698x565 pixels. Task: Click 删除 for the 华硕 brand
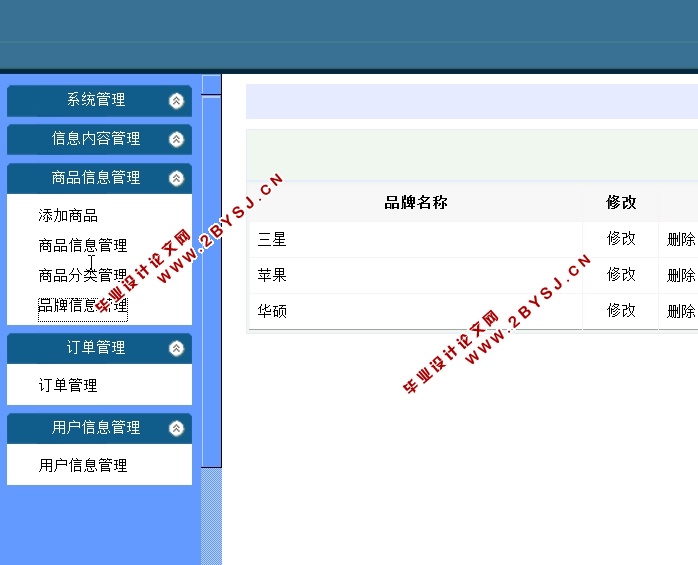(x=681, y=311)
